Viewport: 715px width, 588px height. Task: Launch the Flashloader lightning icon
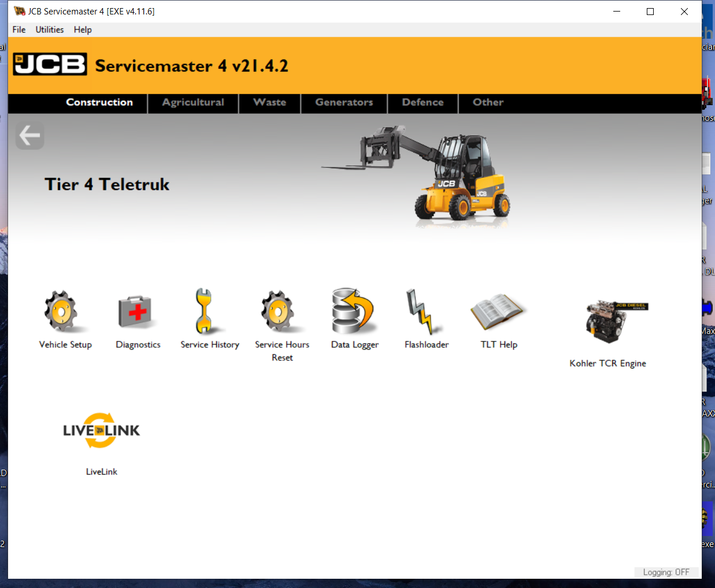click(420, 312)
